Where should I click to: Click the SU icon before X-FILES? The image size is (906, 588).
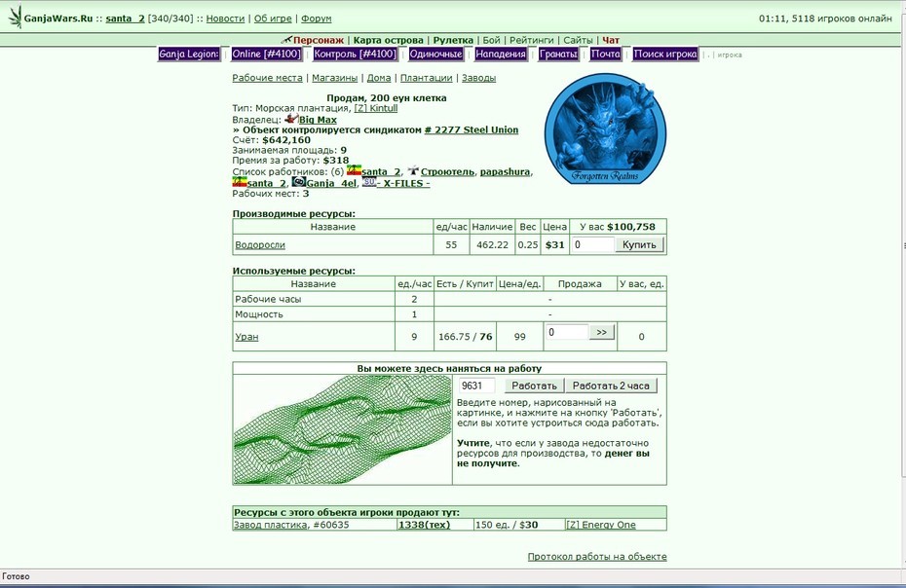pyautogui.click(x=368, y=182)
